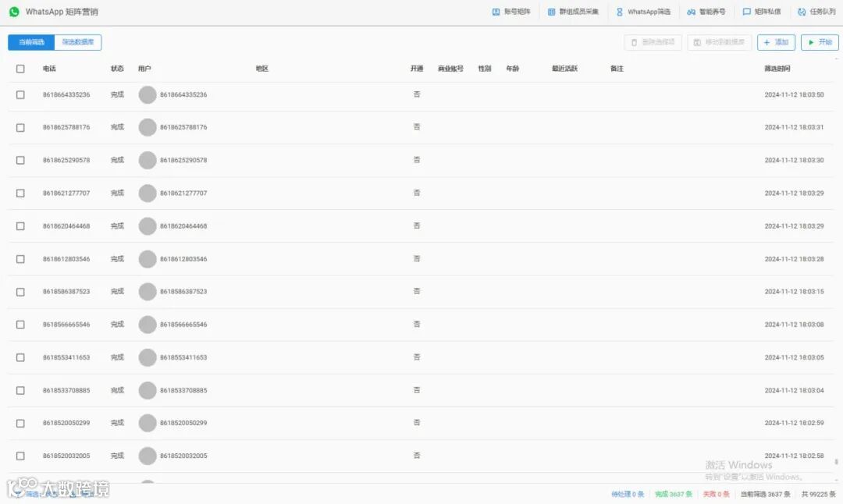Click the 备注 column header
843x504 pixels.
click(x=617, y=69)
